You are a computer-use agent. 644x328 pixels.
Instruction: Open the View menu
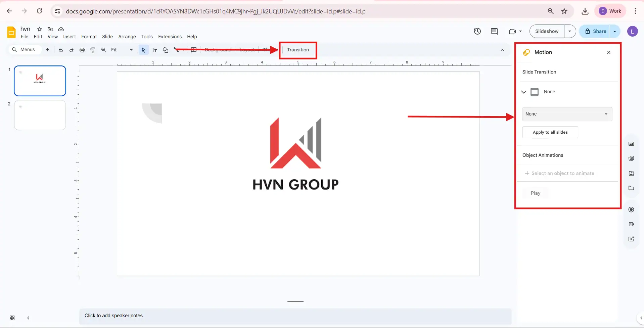(53, 37)
